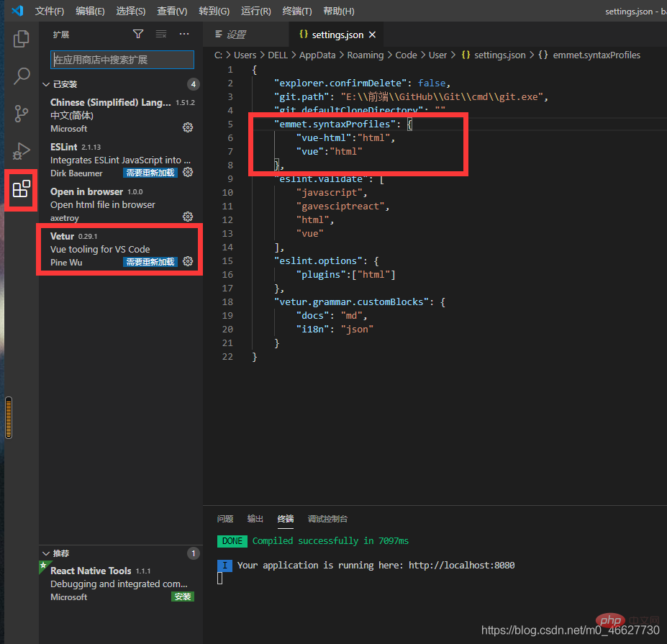Select the Vetur extension entry
The width and height of the screenshot is (667, 644).
tap(121, 249)
